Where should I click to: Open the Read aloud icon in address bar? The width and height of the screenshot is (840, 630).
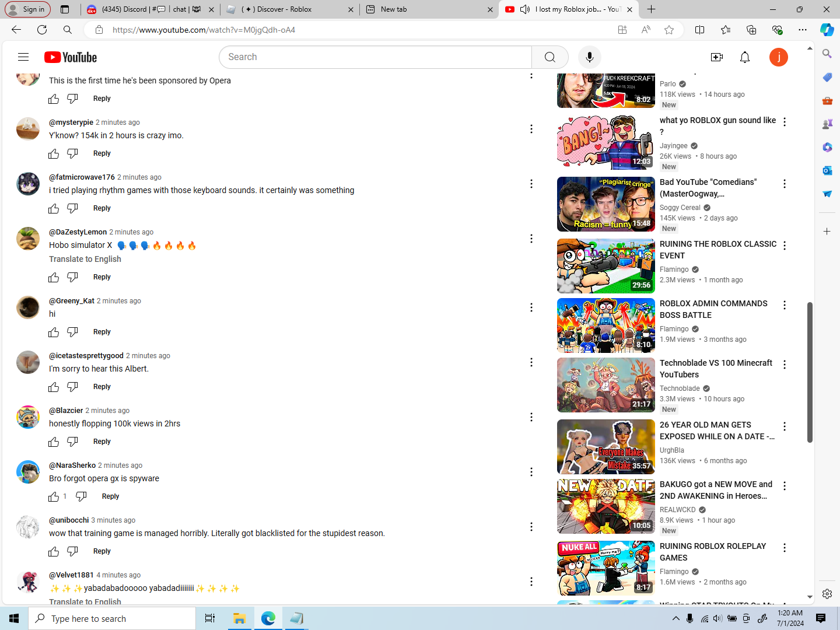coord(646,30)
